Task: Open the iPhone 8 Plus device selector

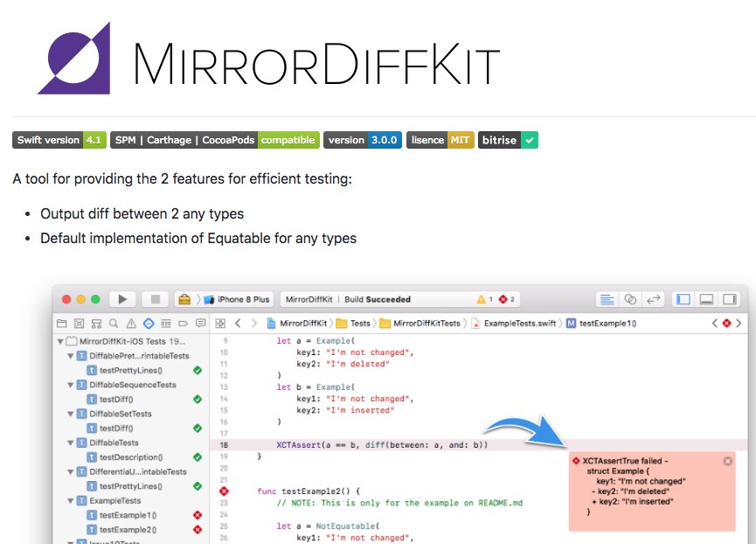Action: pyautogui.click(x=239, y=299)
